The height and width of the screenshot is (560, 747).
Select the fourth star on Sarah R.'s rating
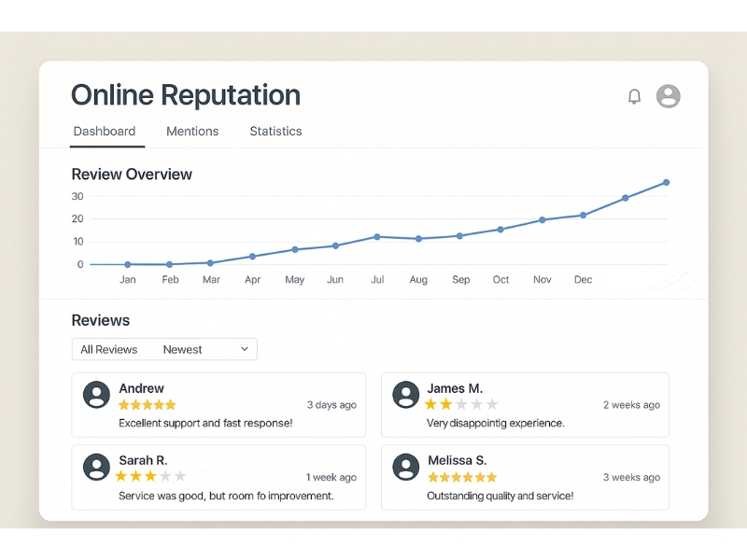coord(163,476)
